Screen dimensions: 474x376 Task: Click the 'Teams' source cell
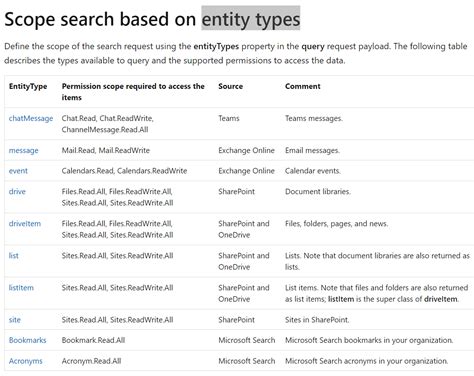click(x=229, y=118)
